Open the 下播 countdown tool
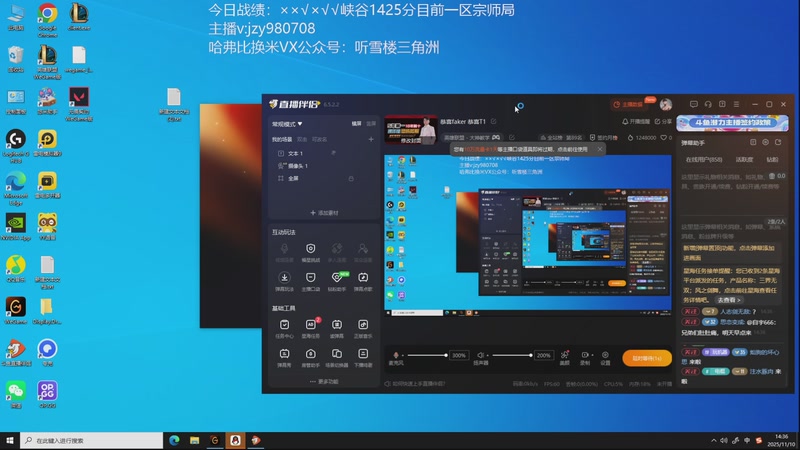The image size is (800, 450). [363, 358]
